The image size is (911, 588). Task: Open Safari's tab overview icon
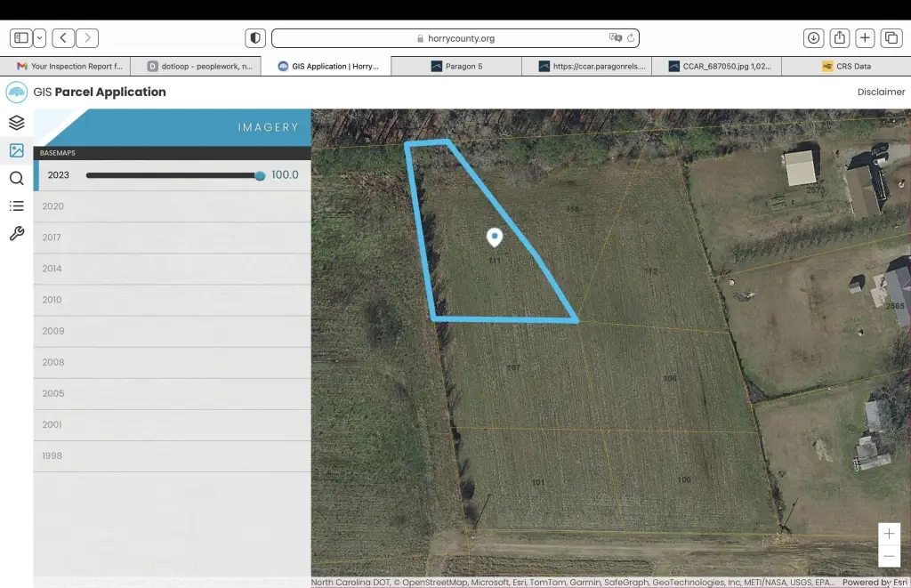891,38
